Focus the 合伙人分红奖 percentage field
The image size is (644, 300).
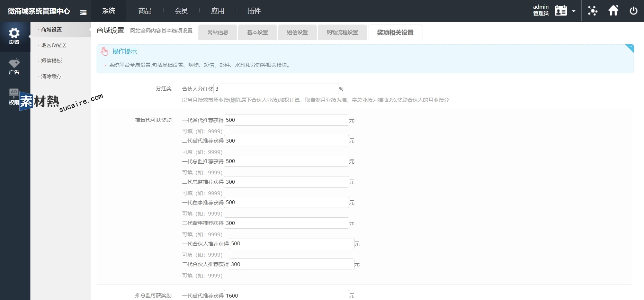(276, 89)
